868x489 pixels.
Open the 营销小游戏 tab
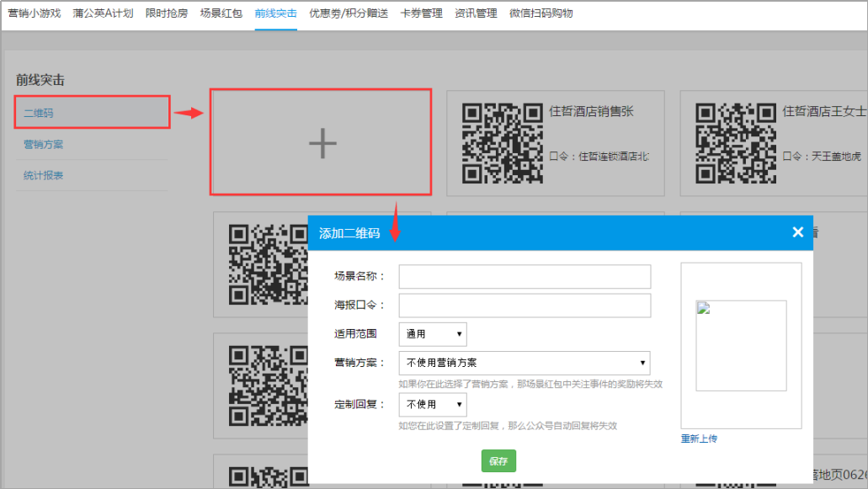35,13
